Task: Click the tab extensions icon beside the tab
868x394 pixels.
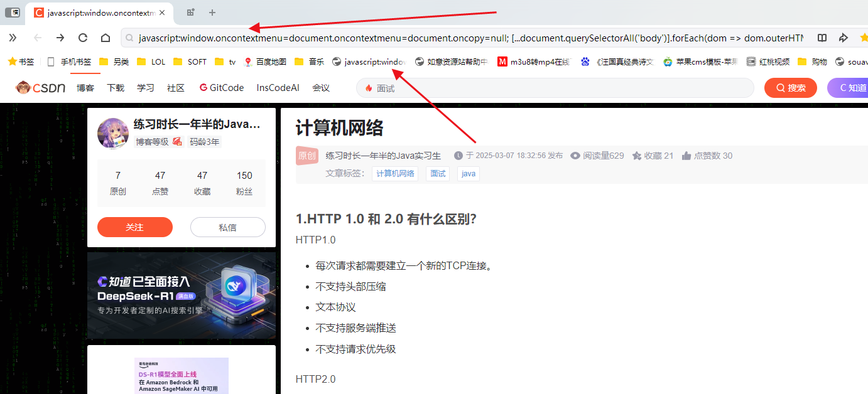Action: pos(191,13)
